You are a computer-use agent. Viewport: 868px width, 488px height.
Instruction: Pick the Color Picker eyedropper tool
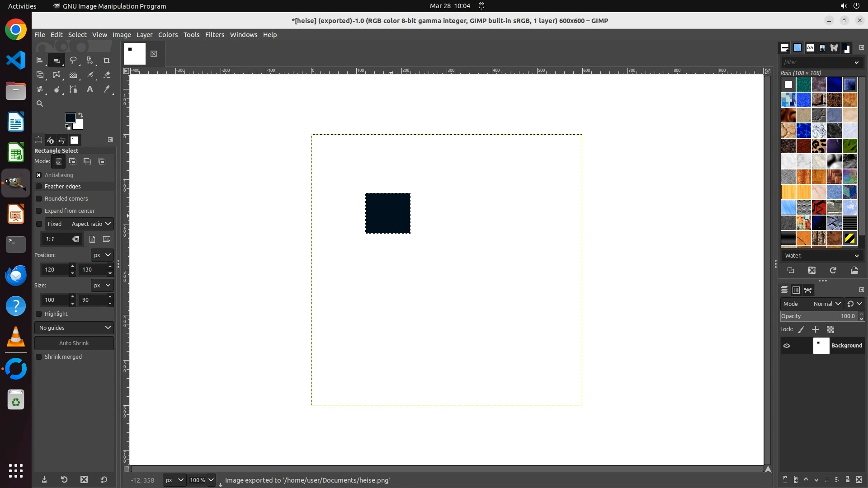(107, 89)
